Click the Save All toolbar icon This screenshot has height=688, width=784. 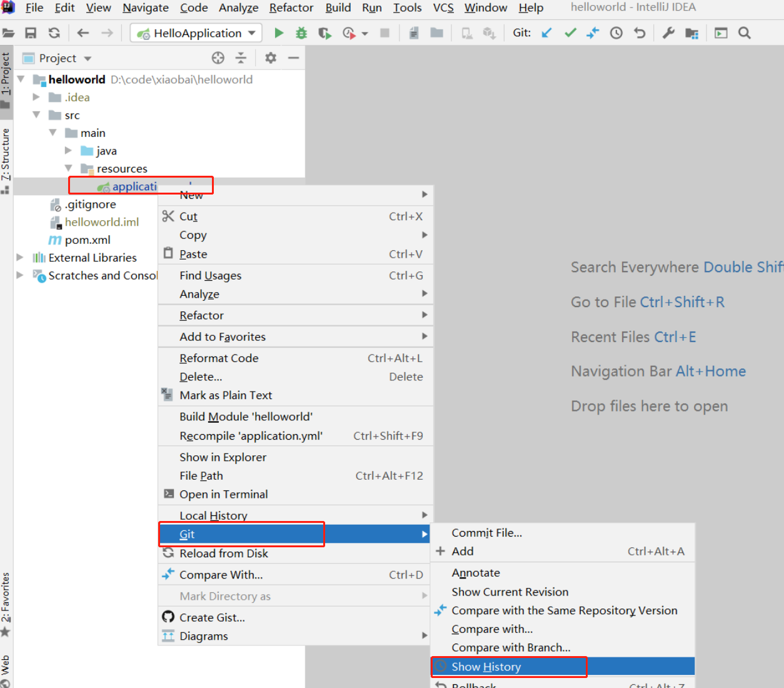[31, 33]
